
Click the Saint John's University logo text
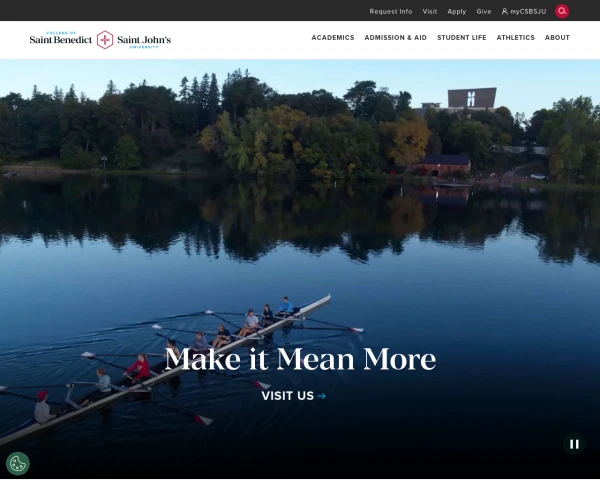[x=144, y=40]
